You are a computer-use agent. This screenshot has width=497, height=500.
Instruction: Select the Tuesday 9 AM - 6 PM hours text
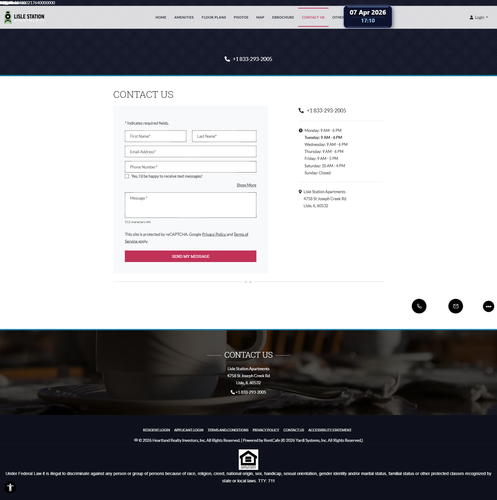pos(323,137)
